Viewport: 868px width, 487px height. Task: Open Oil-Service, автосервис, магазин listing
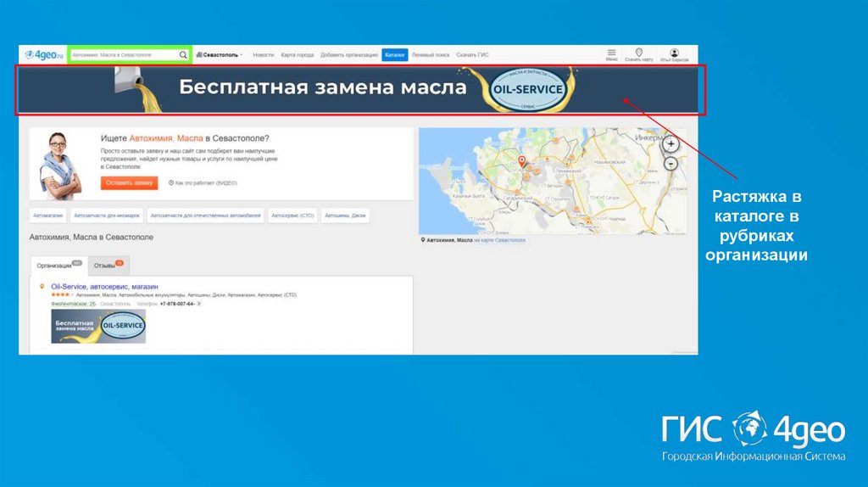tap(104, 287)
